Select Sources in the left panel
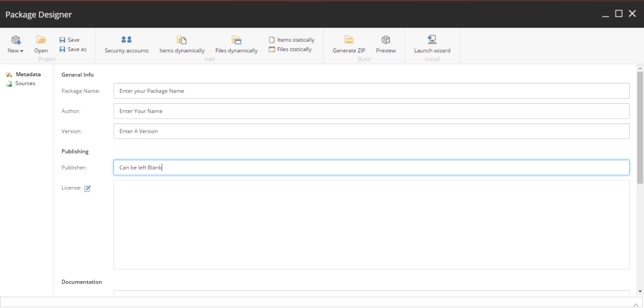The image size is (644, 308). coord(25,83)
